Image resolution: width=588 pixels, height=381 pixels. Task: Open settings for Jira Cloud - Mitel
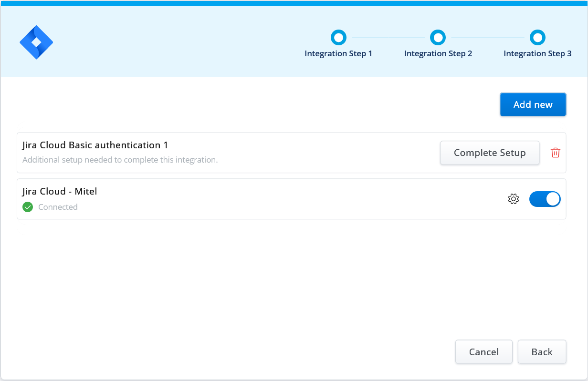tap(513, 199)
